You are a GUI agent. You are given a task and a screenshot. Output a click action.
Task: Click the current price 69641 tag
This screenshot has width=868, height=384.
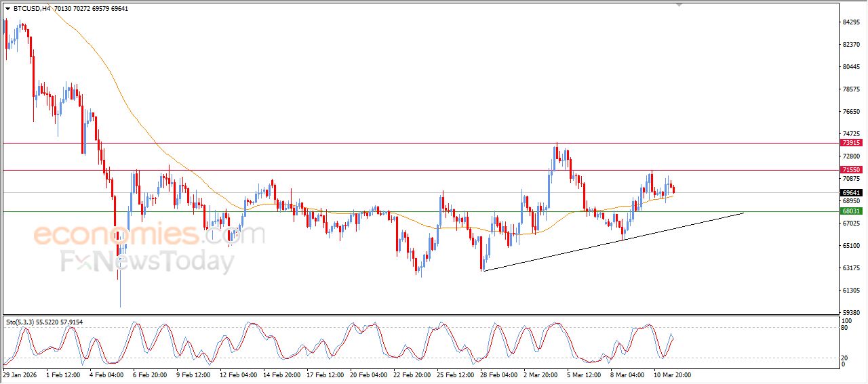pyautogui.click(x=850, y=192)
